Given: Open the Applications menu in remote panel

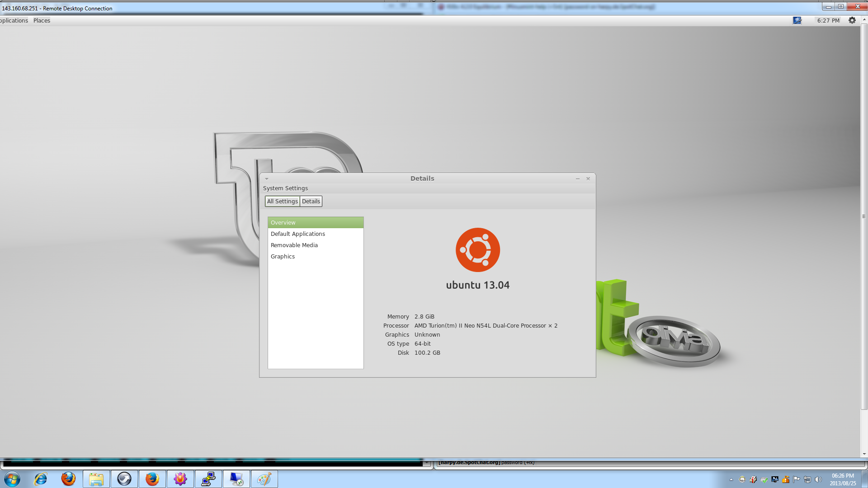Looking at the screenshot, I should coord(14,20).
